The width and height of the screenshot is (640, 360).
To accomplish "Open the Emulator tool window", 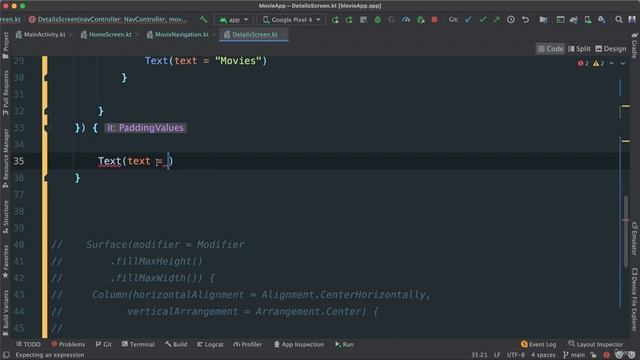I will click(635, 239).
